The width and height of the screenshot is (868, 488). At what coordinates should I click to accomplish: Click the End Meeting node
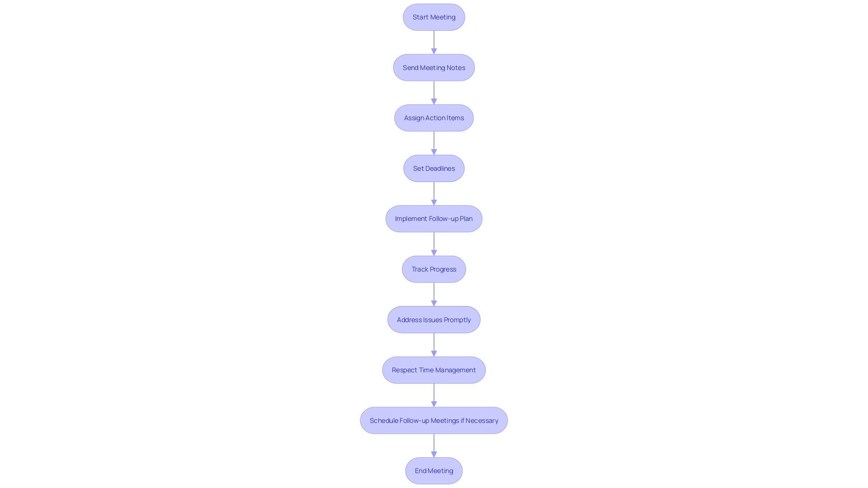click(434, 471)
